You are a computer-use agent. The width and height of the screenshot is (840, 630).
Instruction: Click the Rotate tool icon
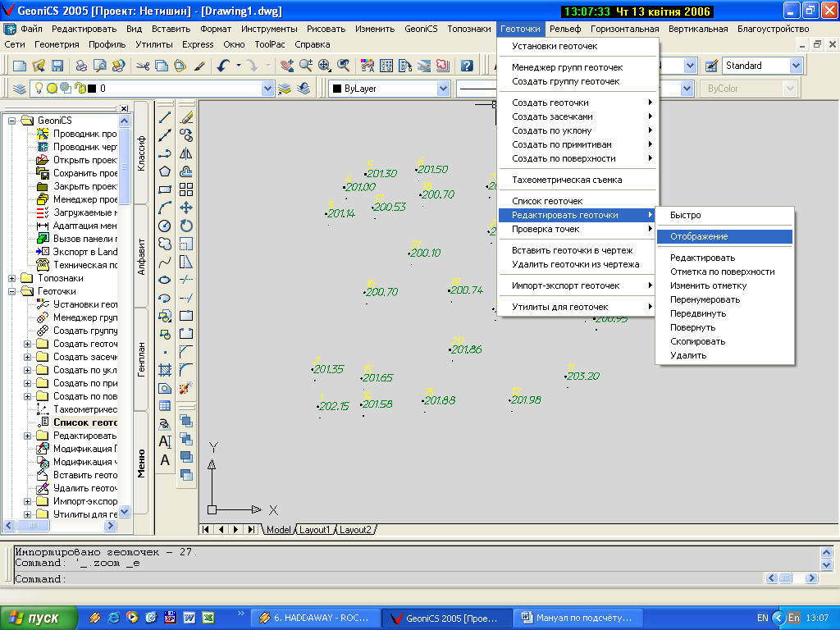[x=186, y=226]
